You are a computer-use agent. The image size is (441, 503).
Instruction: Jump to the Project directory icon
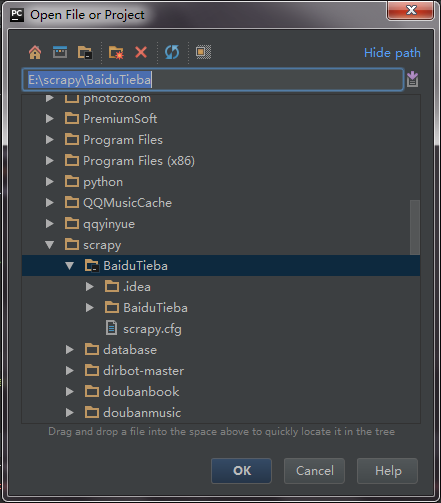(85, 52)
